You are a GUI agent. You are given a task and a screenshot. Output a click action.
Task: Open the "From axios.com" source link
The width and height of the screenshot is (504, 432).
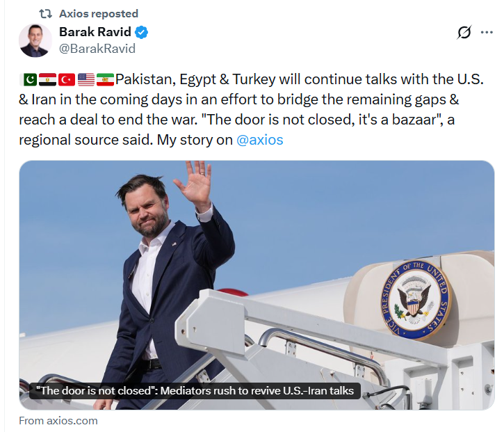[x=58, y=420]
